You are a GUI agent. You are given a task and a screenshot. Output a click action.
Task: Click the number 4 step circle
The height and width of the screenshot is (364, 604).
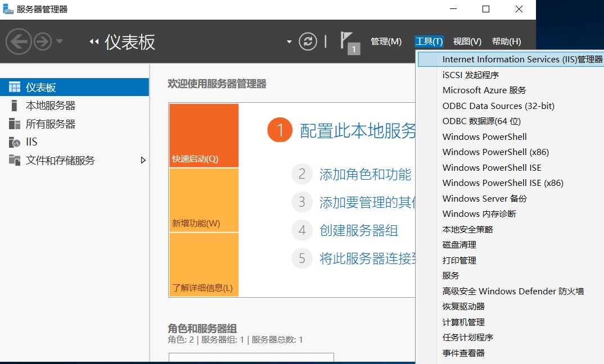[302, 230]
